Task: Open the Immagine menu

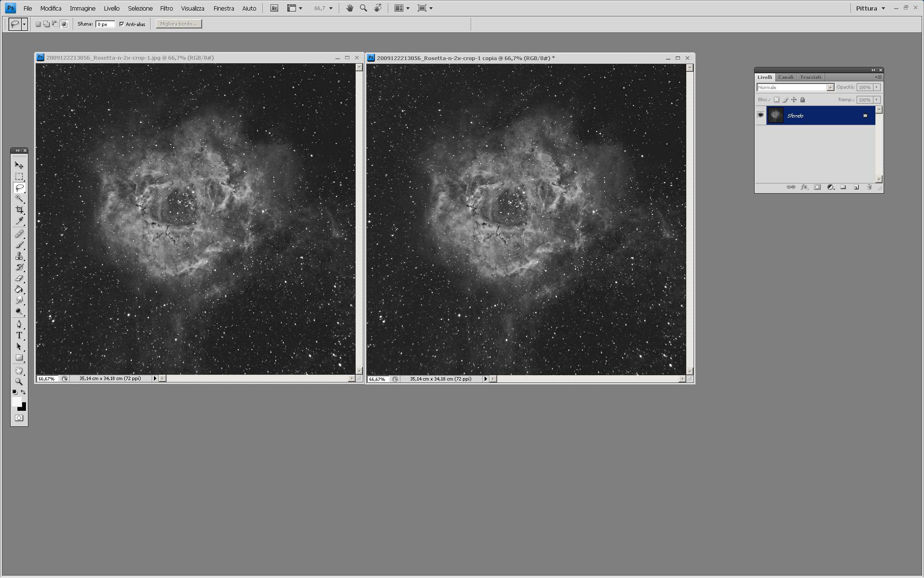Action: point(83,8)
